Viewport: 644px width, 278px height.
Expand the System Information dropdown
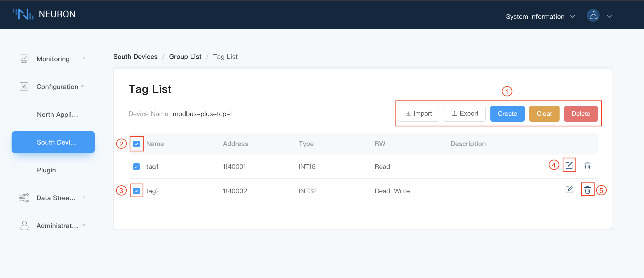[x=540, y=16]
